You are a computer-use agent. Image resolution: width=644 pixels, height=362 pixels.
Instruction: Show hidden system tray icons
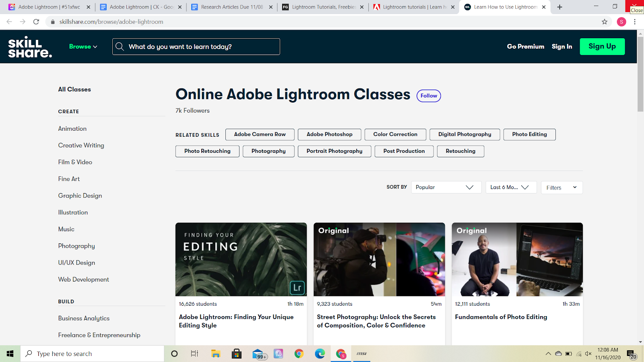548,354
